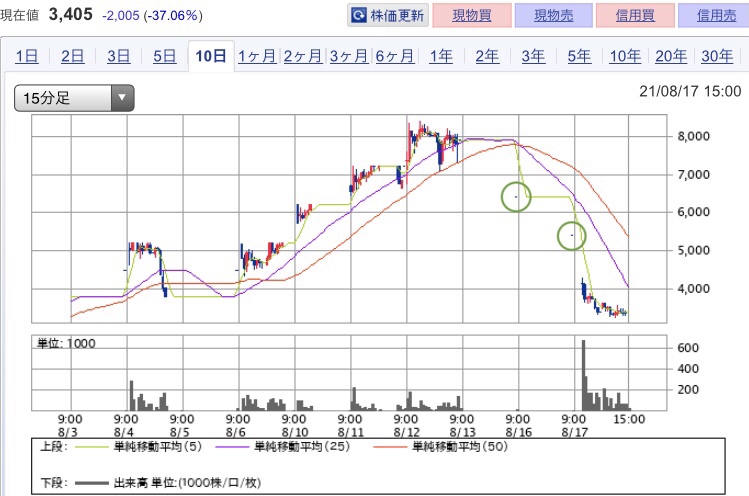Image resolution: width=749 pixels, height=496 pixels.
Task: Switch to the 1年 chart range
Action: point(441,56)
